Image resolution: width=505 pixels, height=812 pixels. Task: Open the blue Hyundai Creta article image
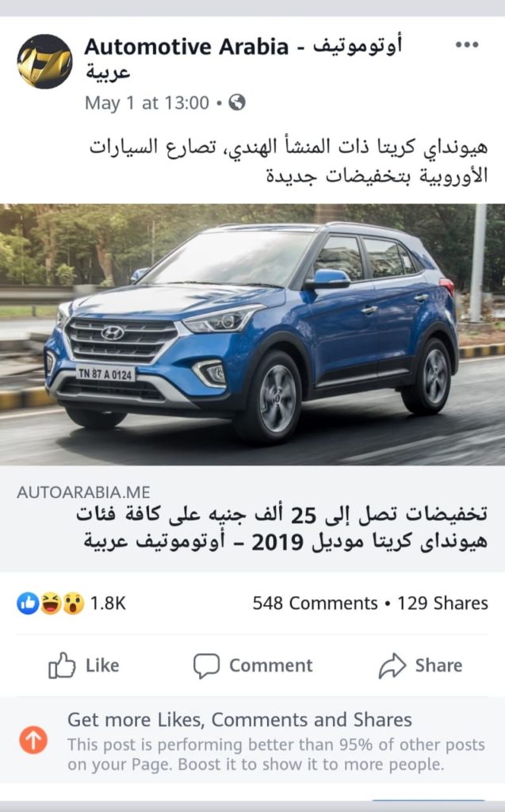pos(252,335)
